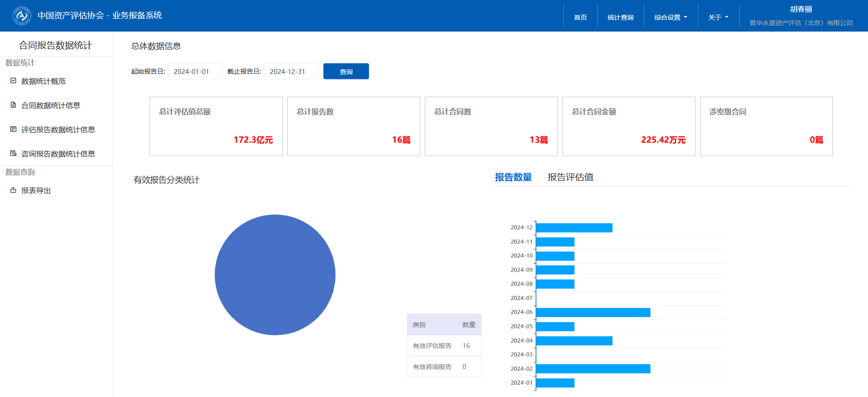Image resolution: width=868 pixels, height=397 pixels.
Task: Click the 起始报告日 date field
Action: coord(195,72)
